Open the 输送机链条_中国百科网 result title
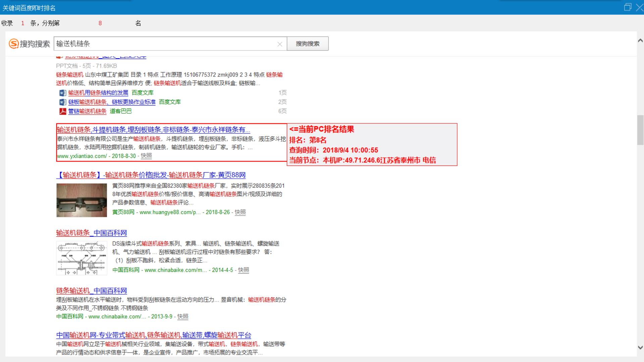The width and height of the screenshot is (644, 362). tap(92, 233)
